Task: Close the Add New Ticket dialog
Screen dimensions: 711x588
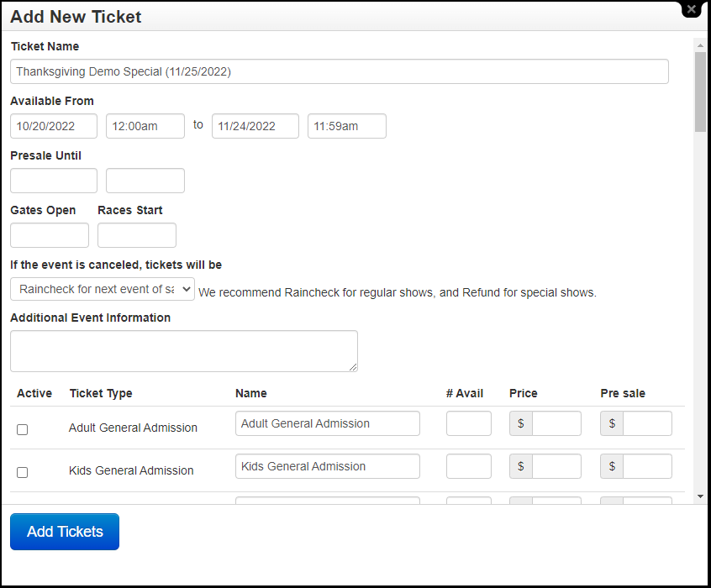Action: tap(691, 9)
